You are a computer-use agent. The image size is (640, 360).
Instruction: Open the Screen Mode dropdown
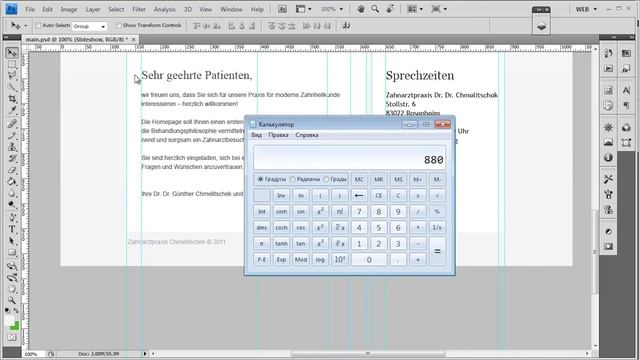pyautogui.click(x=439, y=9)
